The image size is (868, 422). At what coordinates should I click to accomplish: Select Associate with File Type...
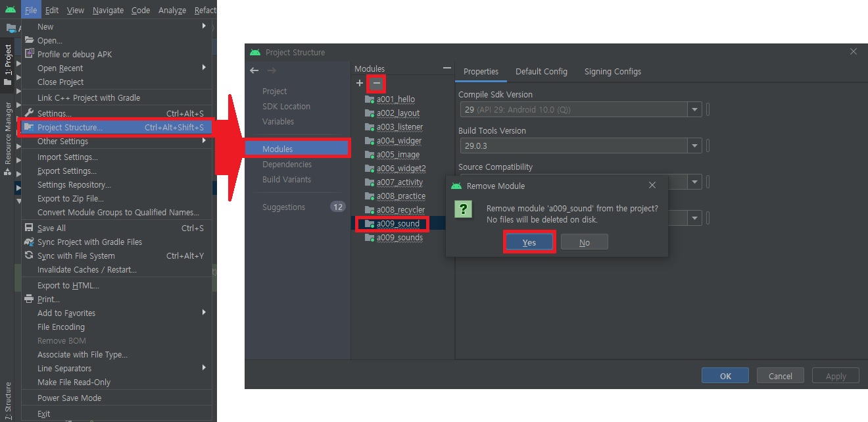coord(116,354)
